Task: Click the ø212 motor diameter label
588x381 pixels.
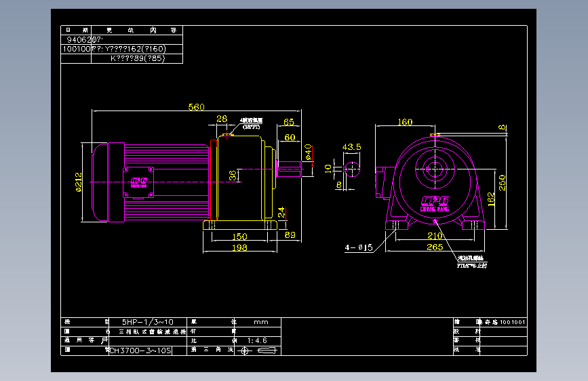Action: pos(79,182)
